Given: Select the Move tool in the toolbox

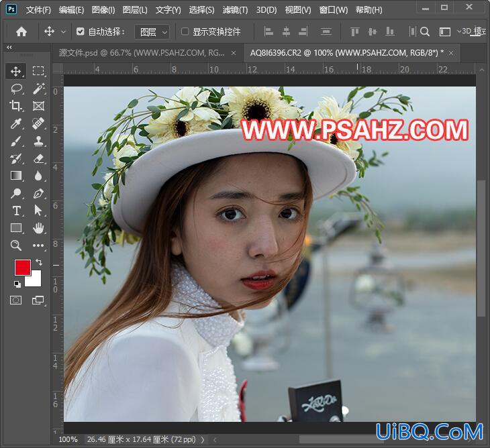Looking at the screenshot, I should point(15,71).
